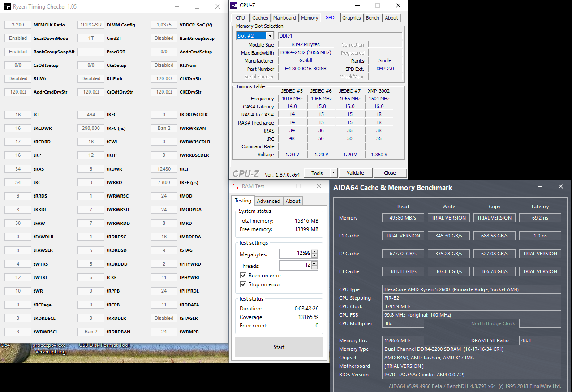Click the DIMM Config value 1DPC-SR
Image resolution: width=572 pixels, height=392 pixels.
pos(91,25)
